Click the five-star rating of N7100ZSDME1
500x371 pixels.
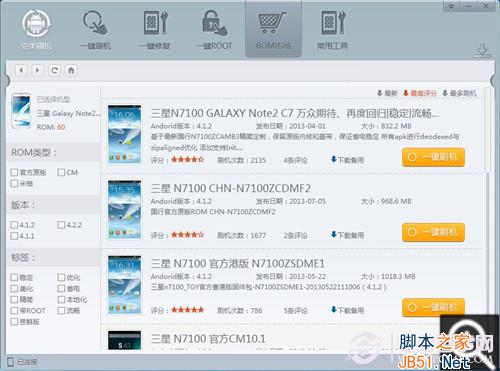187,310
